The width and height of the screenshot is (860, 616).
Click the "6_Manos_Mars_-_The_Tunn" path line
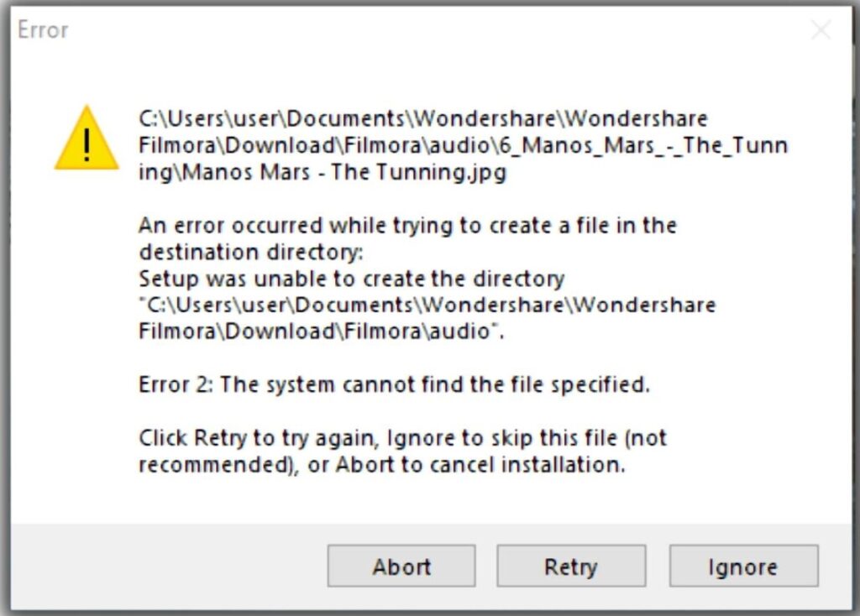(x=463, y=146)
